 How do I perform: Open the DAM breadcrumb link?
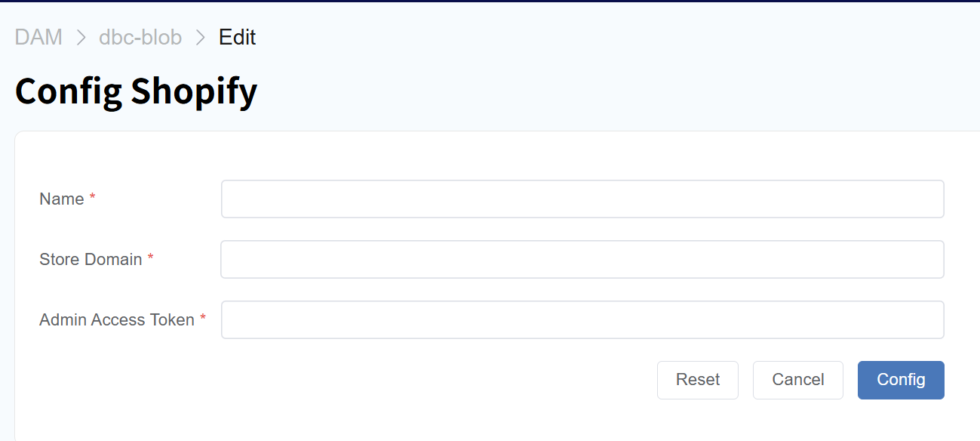38,37
